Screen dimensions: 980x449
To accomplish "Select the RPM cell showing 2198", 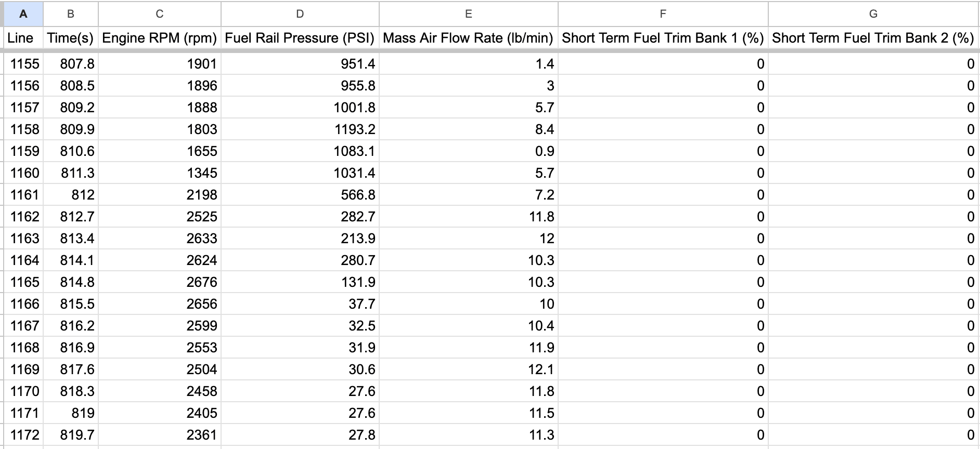I will [160, 195].
